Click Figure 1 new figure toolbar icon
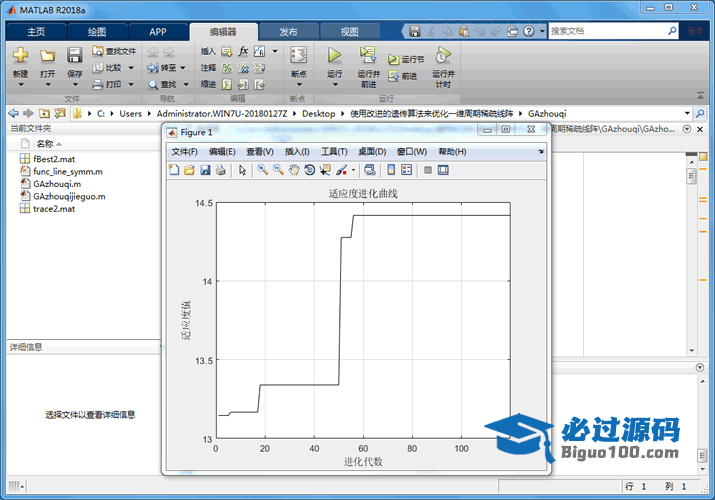This screenshot has height=500, width=715. (174, 170)
